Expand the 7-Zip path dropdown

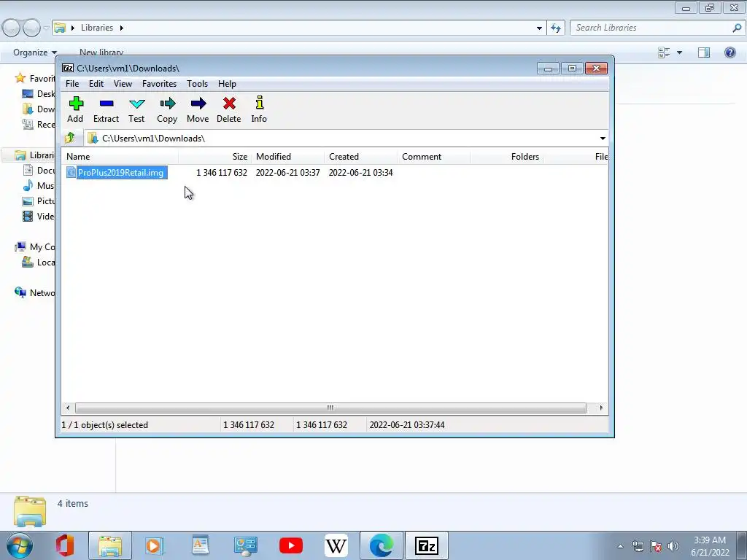coord(603,138)
